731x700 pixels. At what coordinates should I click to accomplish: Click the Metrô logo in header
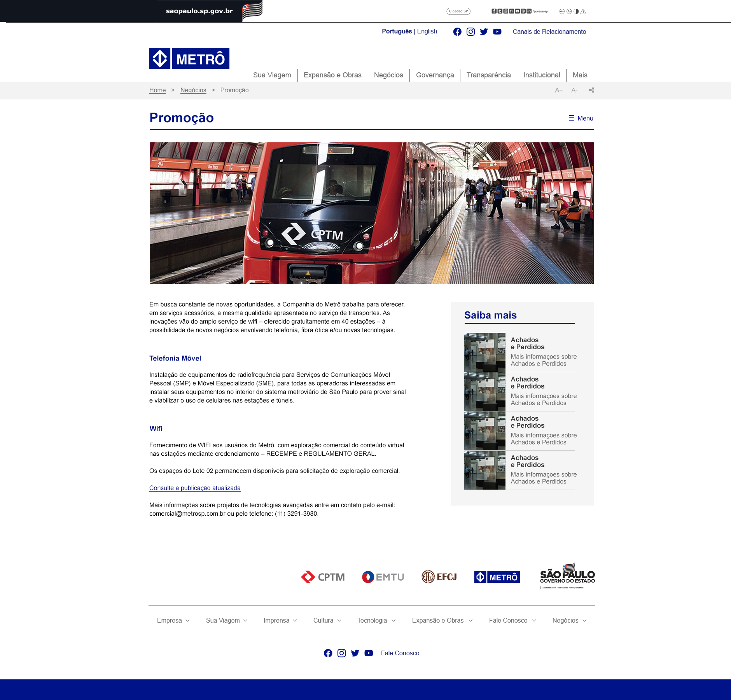tap(189, 59)
